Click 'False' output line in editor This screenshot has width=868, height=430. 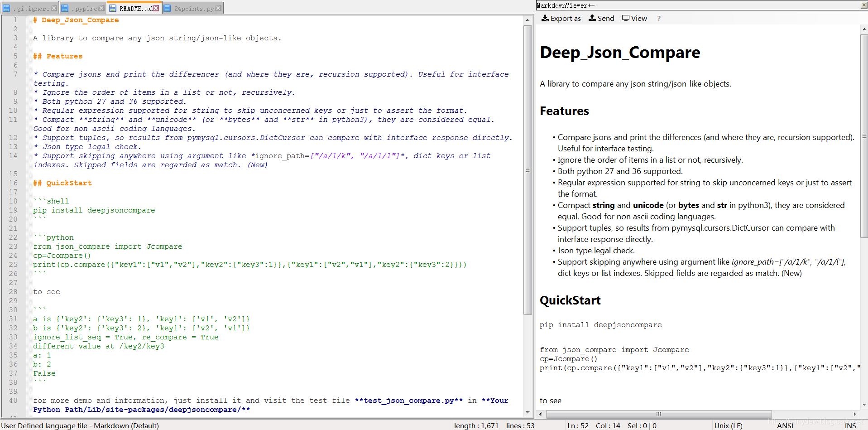click(44, 373)
